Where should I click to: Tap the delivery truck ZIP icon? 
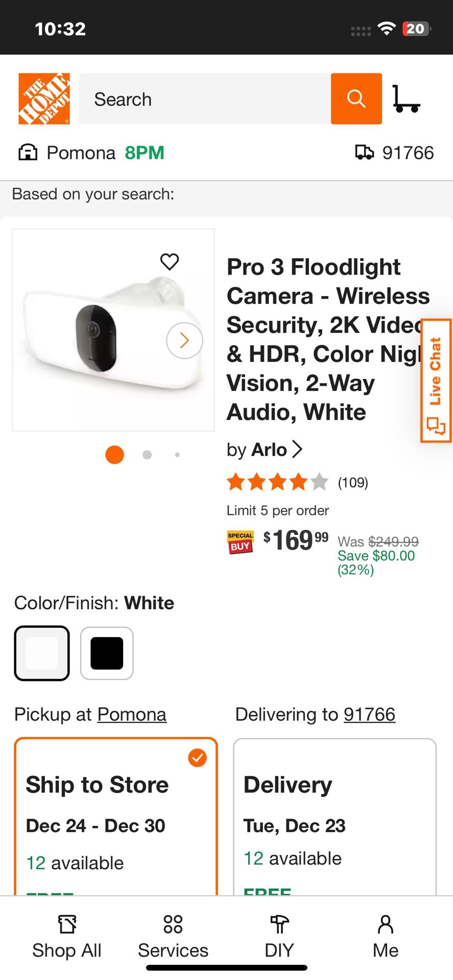364,153
